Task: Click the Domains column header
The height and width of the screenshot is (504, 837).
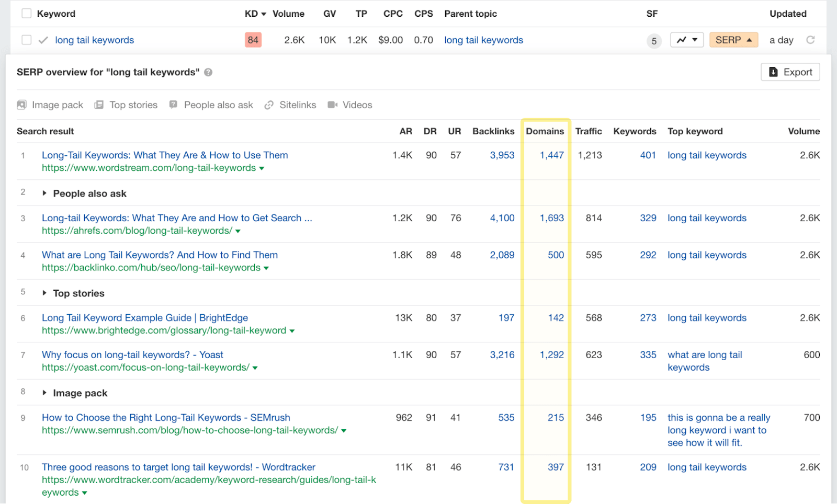Action: 545,131
